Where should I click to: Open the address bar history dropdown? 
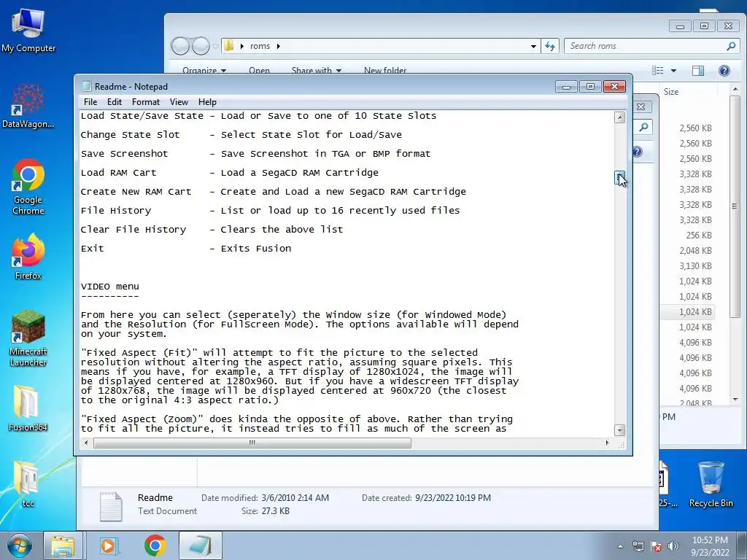(x=533, y=46)
